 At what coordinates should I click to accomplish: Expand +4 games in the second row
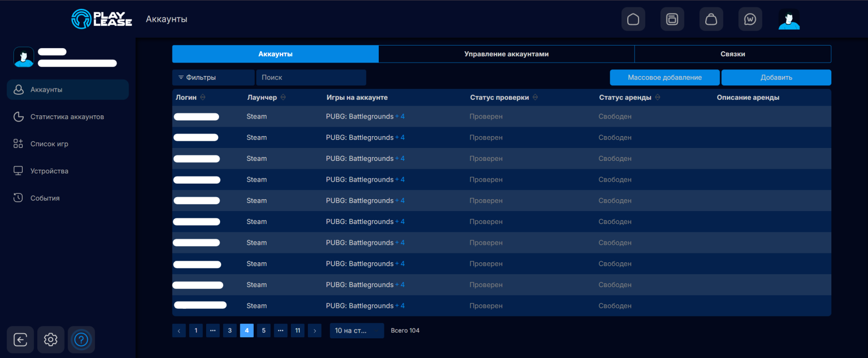pos(400,138)
